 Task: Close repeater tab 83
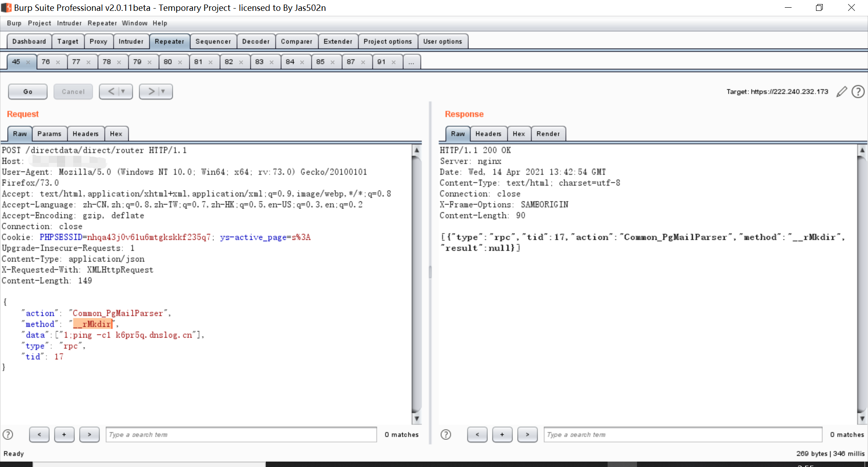tap(272, 62)
